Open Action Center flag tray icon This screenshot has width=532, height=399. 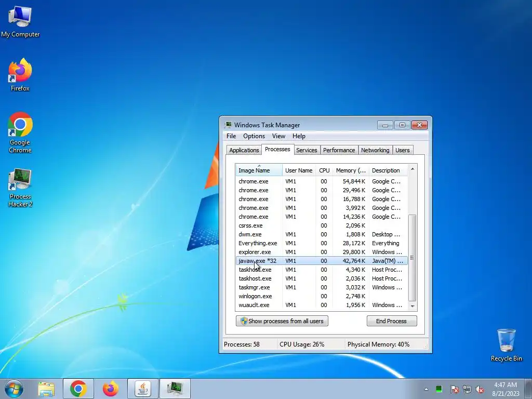pyautogui.click(x=454, y=389)
